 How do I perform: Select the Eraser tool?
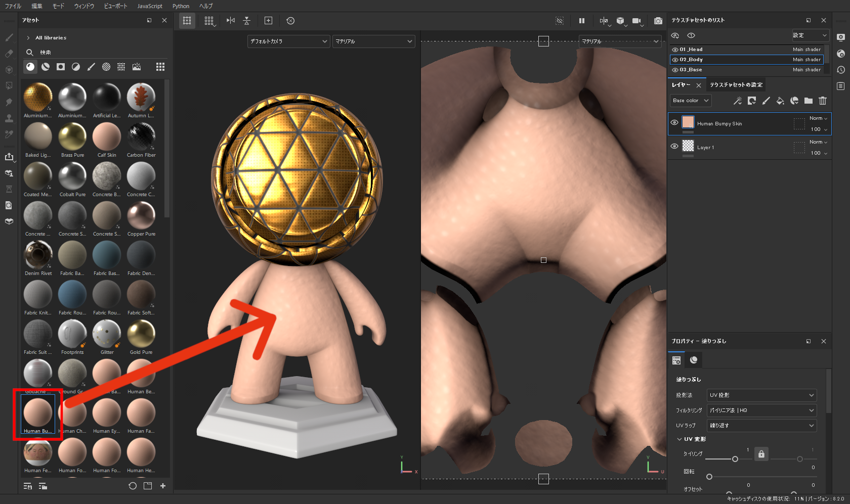pos(9,53)
